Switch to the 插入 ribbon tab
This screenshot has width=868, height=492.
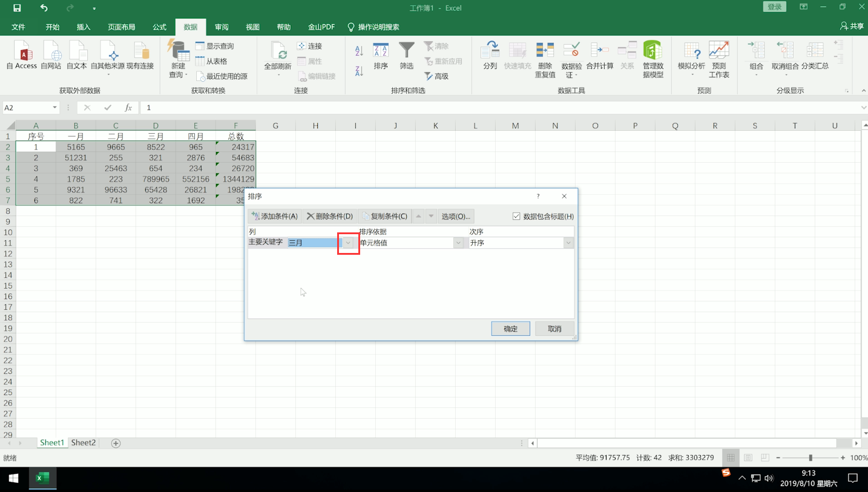[84, 27]
